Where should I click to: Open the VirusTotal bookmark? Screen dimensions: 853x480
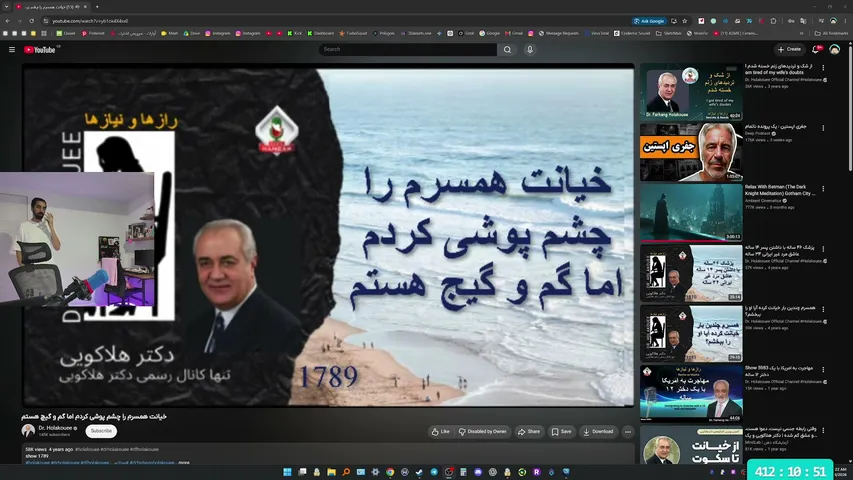pyautogui.click(x=597, y=33)
